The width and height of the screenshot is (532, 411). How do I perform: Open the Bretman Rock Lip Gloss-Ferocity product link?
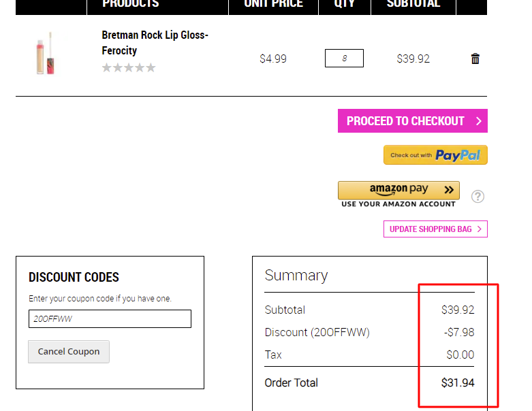pos(155,43)
